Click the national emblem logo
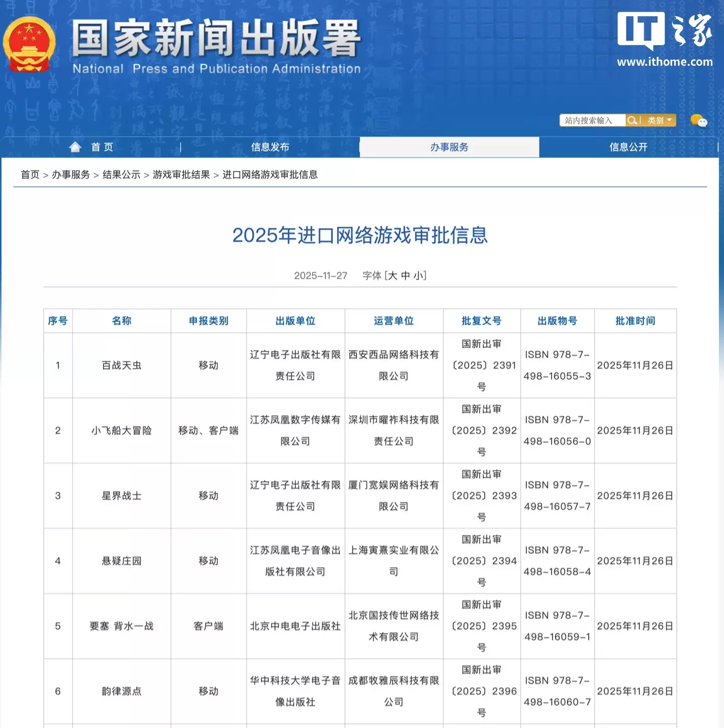The width and height of the screenshot is (724, 728). click(29, 45)
